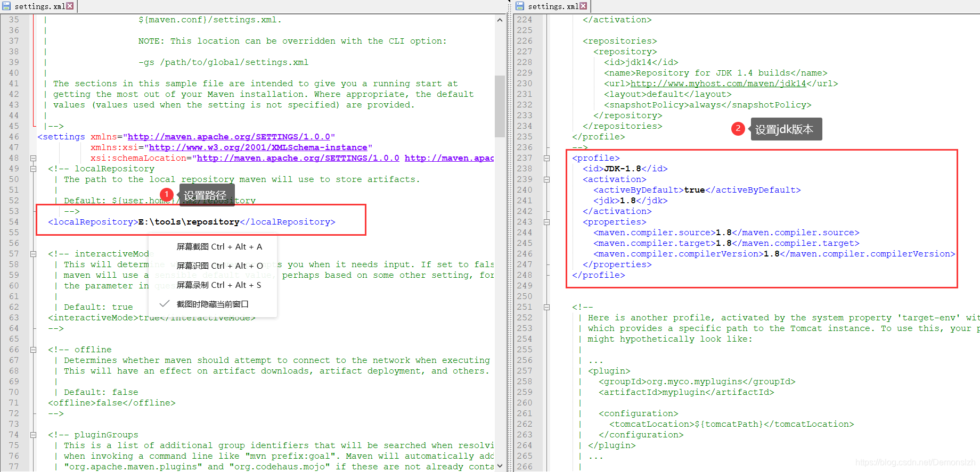
Task: Click the artifactId myplugin line
Action: [x=687, y=392]
